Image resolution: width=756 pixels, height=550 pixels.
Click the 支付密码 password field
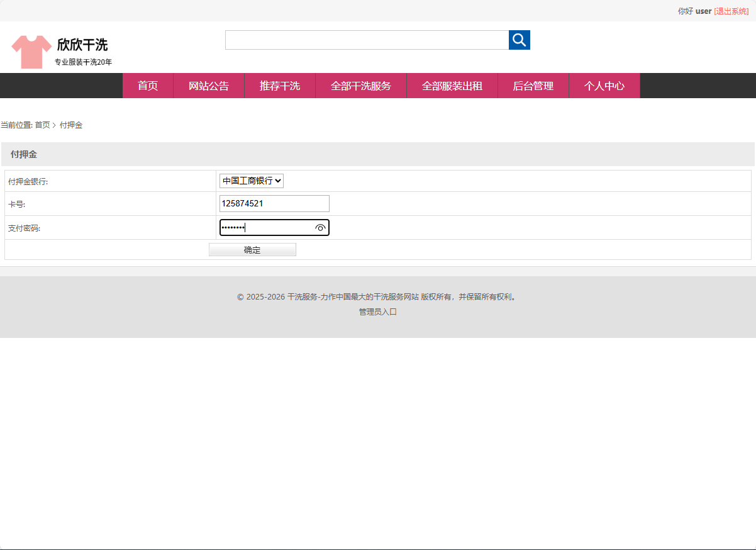267,227
